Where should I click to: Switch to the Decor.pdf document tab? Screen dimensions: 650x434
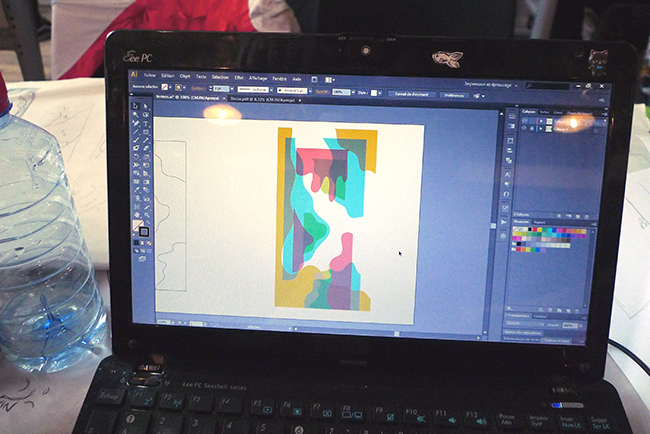coord(263,99)
